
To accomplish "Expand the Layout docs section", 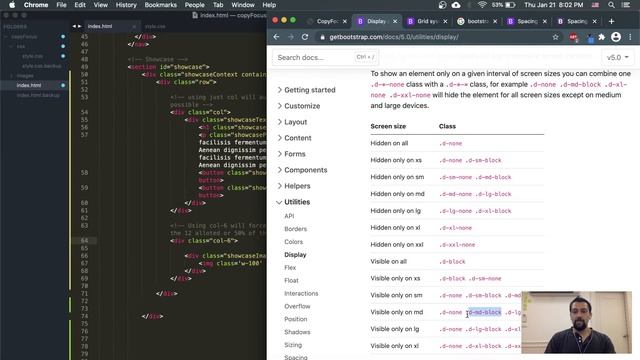I will tap(292, 122).
